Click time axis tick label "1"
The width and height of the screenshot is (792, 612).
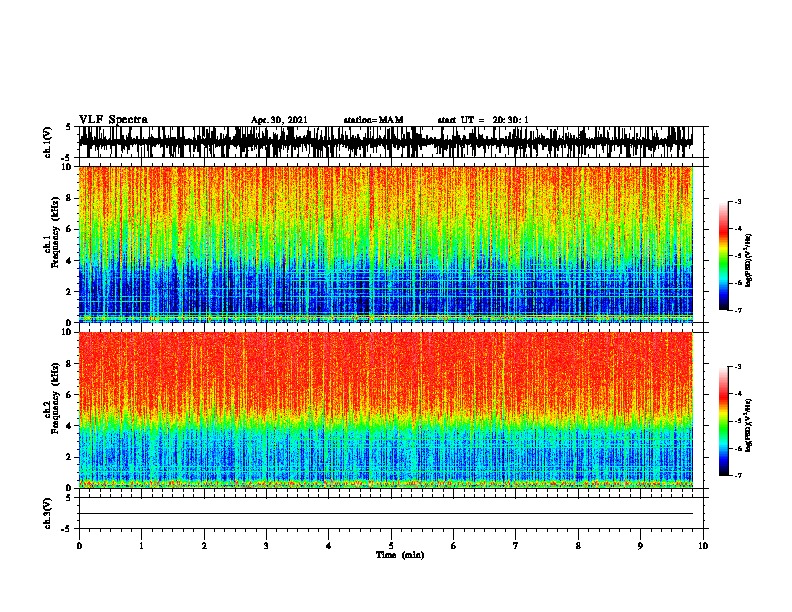click(141, 546)
